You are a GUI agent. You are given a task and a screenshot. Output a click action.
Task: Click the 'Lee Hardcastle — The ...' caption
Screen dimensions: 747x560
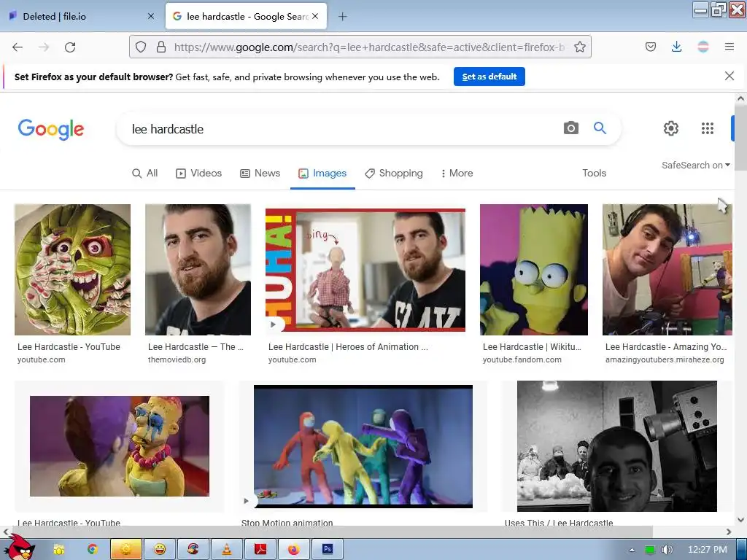coord(196,347)
